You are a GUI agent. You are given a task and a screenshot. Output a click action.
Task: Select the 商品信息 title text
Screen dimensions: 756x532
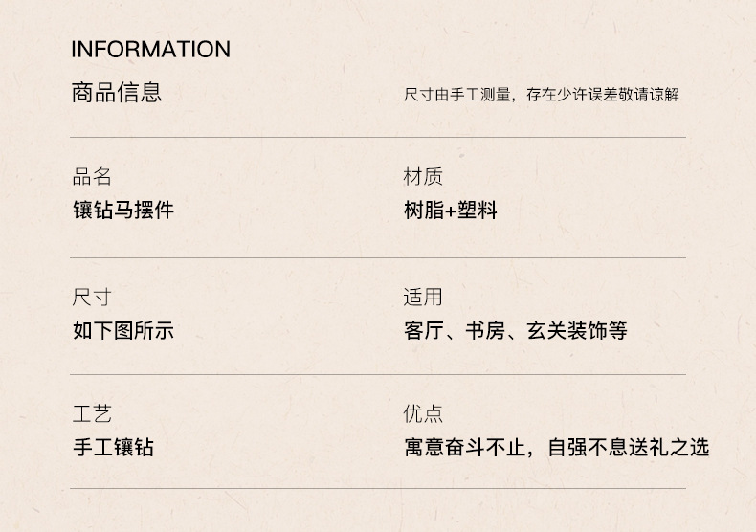pos(117,93)
